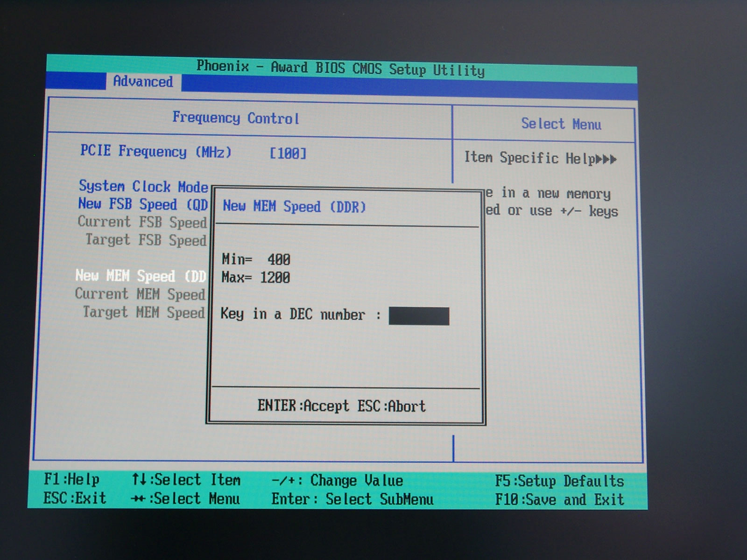Click the DEC number input field
The image size is (747, 560).
coord(419,316)
